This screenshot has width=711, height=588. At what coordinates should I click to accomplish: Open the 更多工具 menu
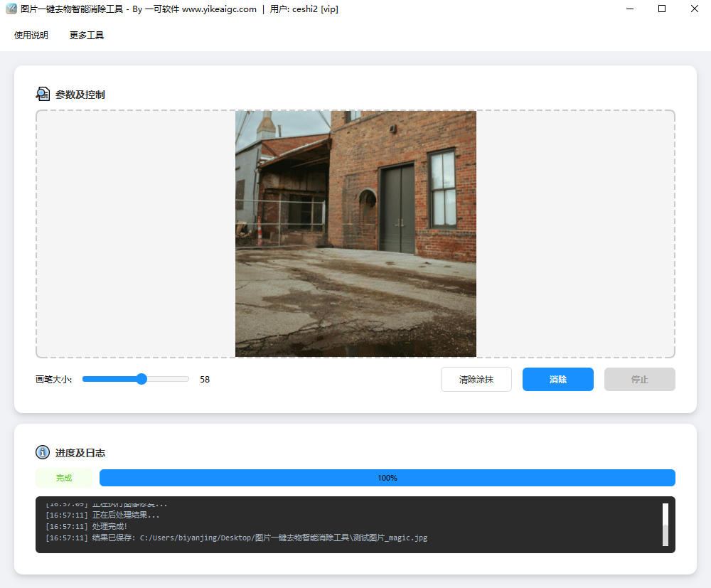click(85, 34)
